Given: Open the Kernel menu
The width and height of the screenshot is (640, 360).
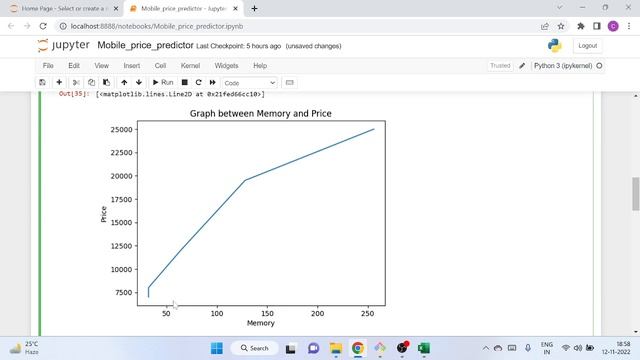Looking at the screenshot, I should [190, 66].
